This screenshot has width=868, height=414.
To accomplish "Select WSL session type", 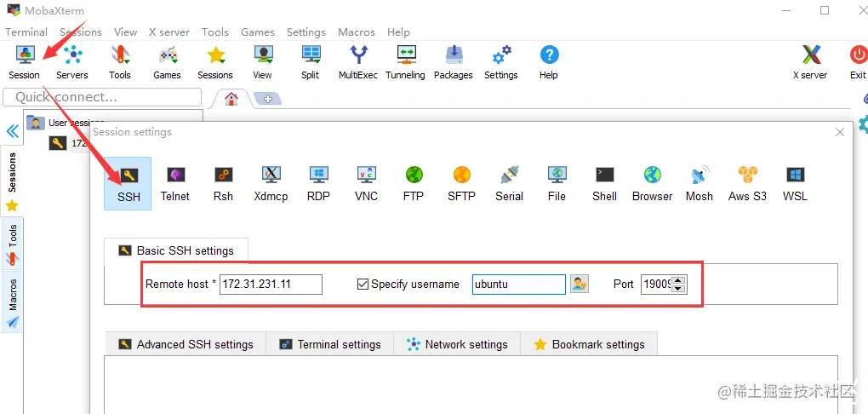I will [795, 184].
